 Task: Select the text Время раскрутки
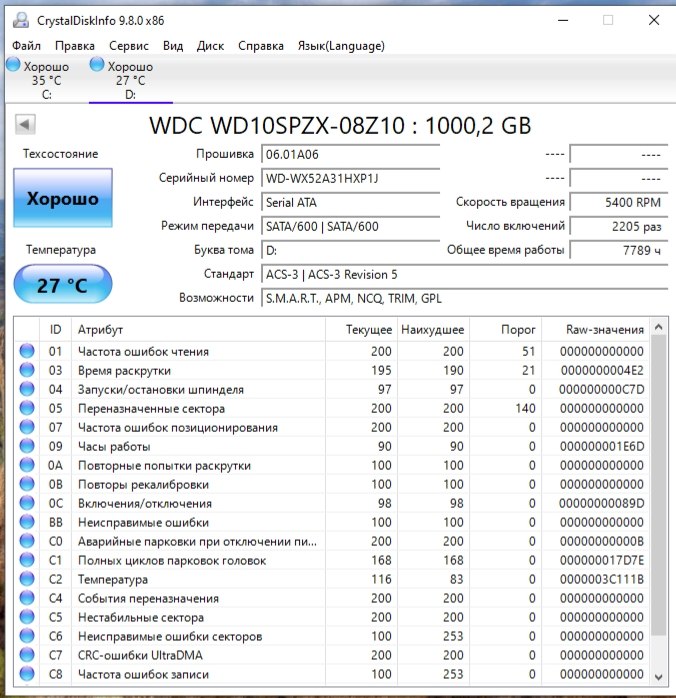tap(124, 371)
